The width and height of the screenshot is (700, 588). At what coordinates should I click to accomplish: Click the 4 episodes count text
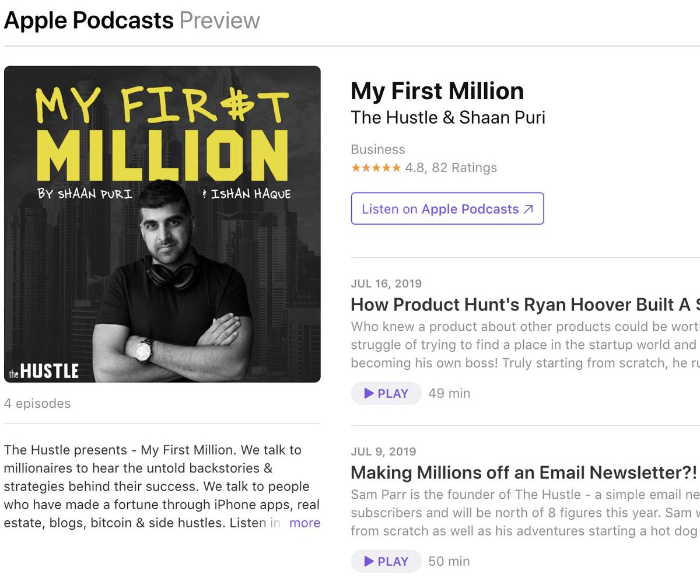pyautogui.click(x=37, y=404)
